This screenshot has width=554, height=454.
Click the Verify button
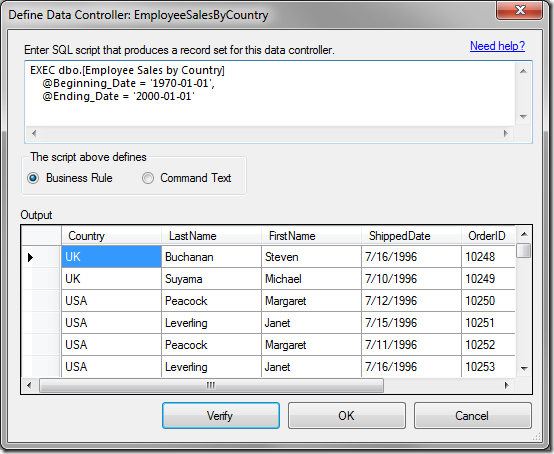[x=221, y=415]
